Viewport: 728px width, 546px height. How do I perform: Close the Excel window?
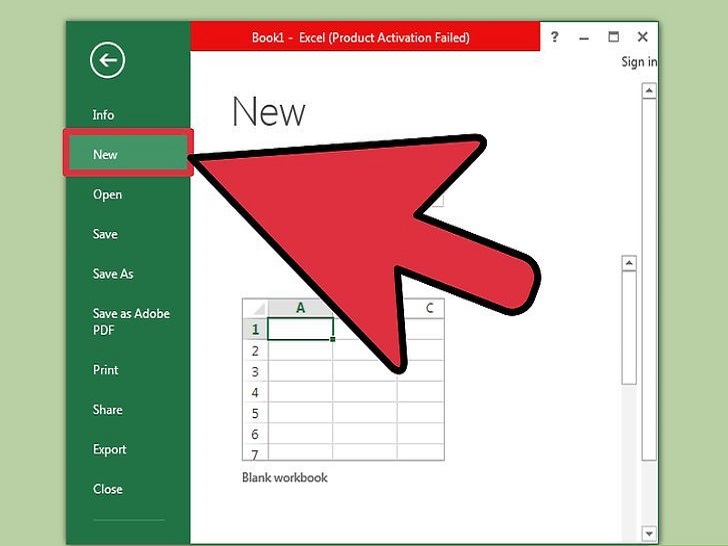pyautogui.click(x=643, y=37)
